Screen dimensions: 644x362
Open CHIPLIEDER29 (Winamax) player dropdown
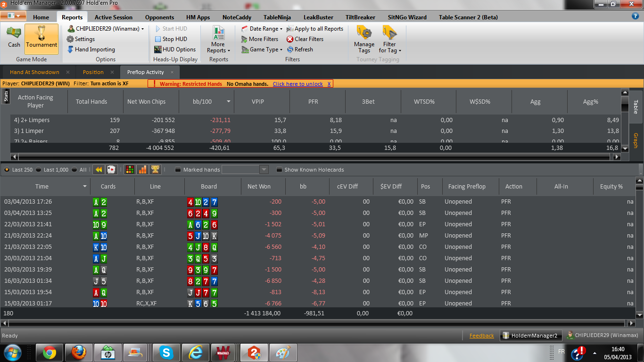[106, 29]
